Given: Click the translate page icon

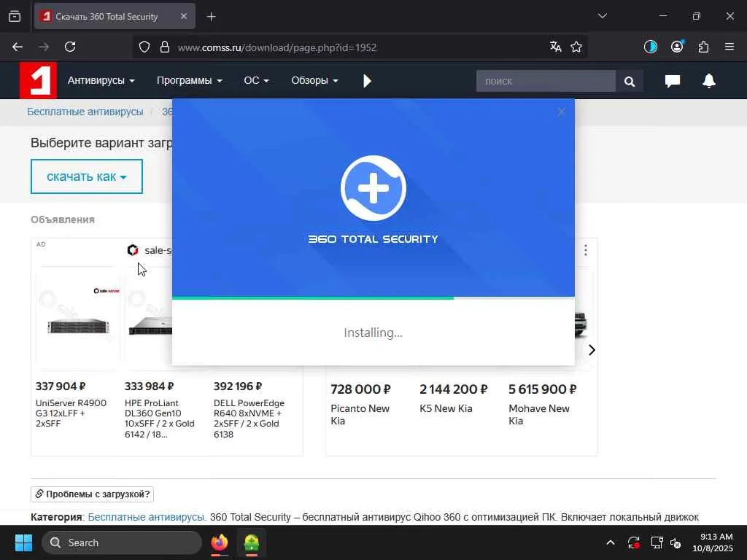Looking at the screenshot, I should [x=555, y=47].
